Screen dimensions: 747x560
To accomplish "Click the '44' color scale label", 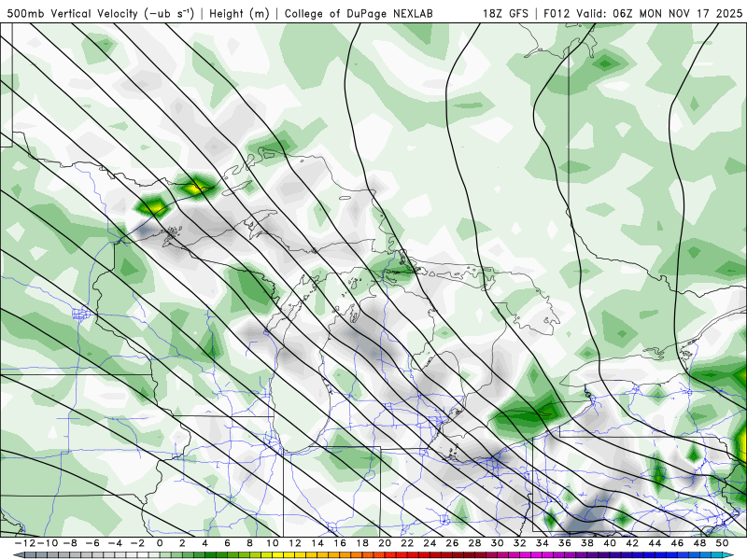I will coord(655,543).
